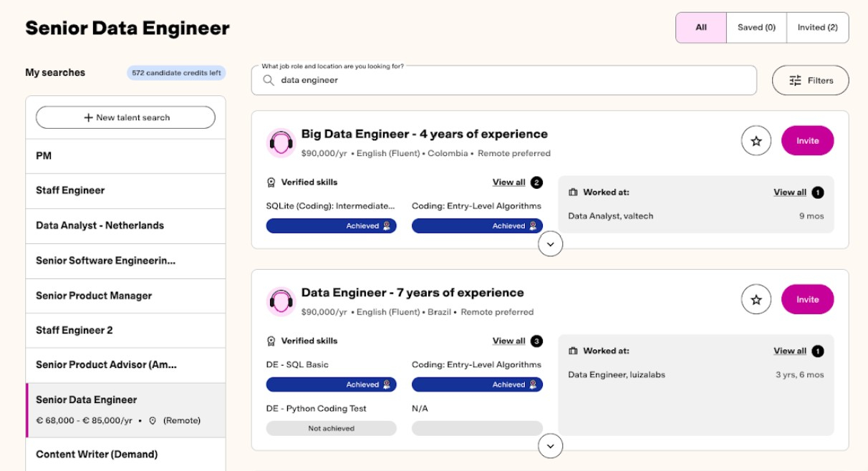
Task: Open the Filters panel using the sliders icon
Action: click(795, 80)
